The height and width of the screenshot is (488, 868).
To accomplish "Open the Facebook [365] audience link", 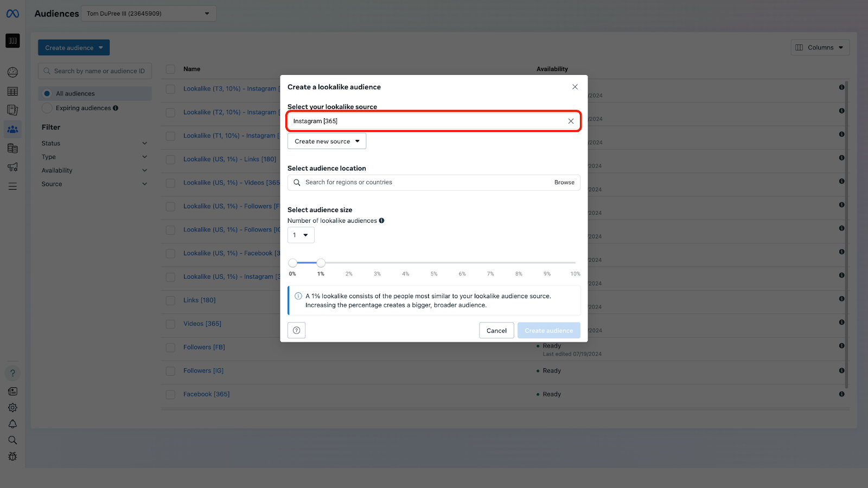I will click(206, 394).
